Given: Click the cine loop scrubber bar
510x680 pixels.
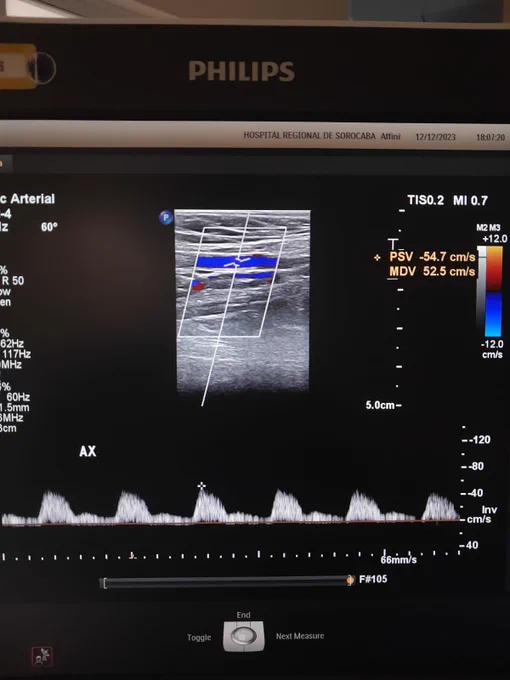Looking at the screenshot, I should point(227,582).
